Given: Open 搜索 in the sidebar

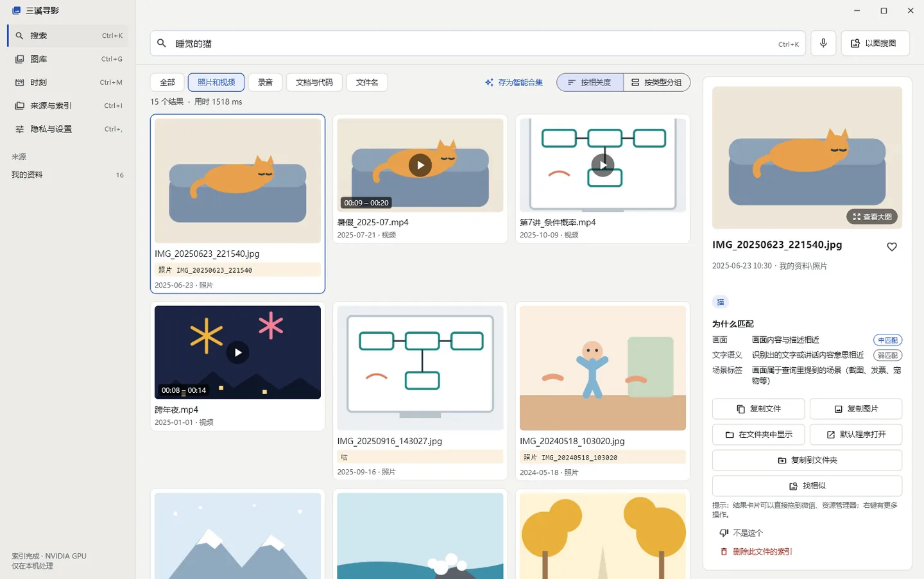Looking at the screenshot, I should [68, 36].
